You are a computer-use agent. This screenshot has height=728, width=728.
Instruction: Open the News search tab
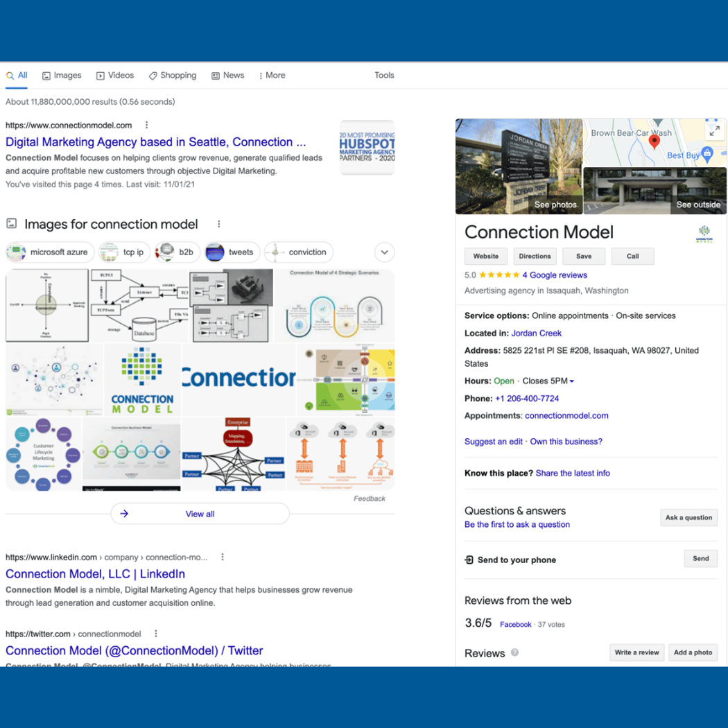point(227,75)
